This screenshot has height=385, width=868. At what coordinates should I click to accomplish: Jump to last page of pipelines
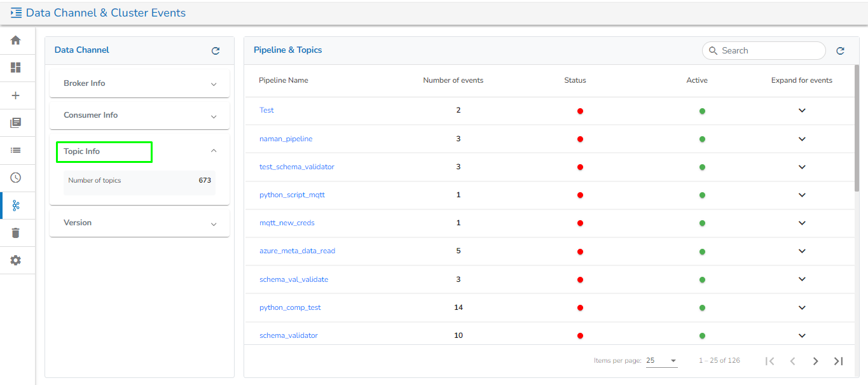(838, 361)
